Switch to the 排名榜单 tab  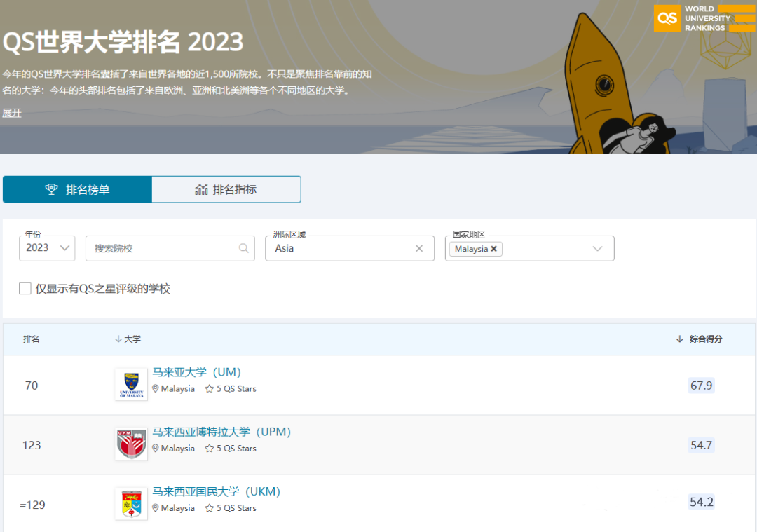click(x=78, y=189)
